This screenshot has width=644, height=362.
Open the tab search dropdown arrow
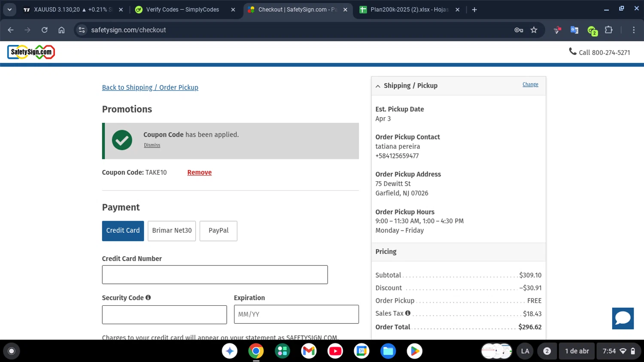(x=9, y=9)
